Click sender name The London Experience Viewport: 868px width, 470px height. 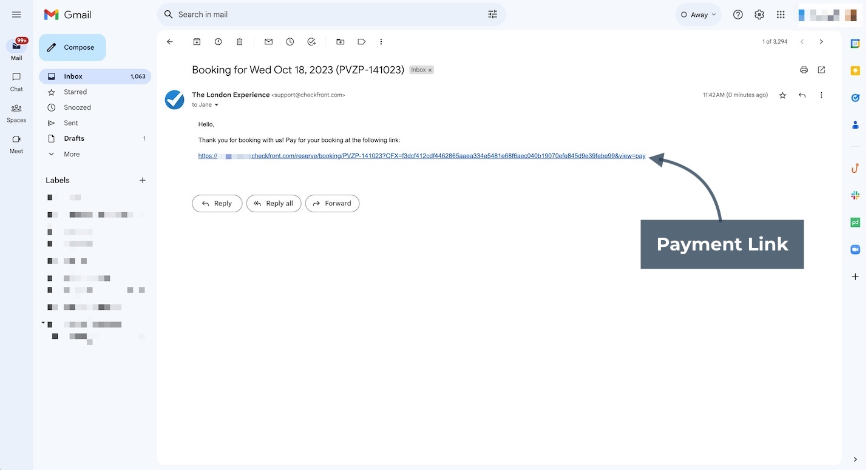[231, 95]
